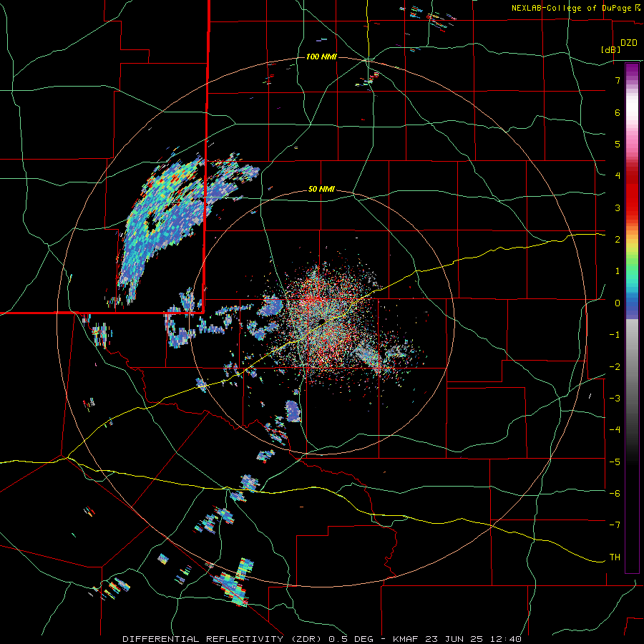Click the -4 value on the color scale
644x644 pixels.
coord(615,430)
